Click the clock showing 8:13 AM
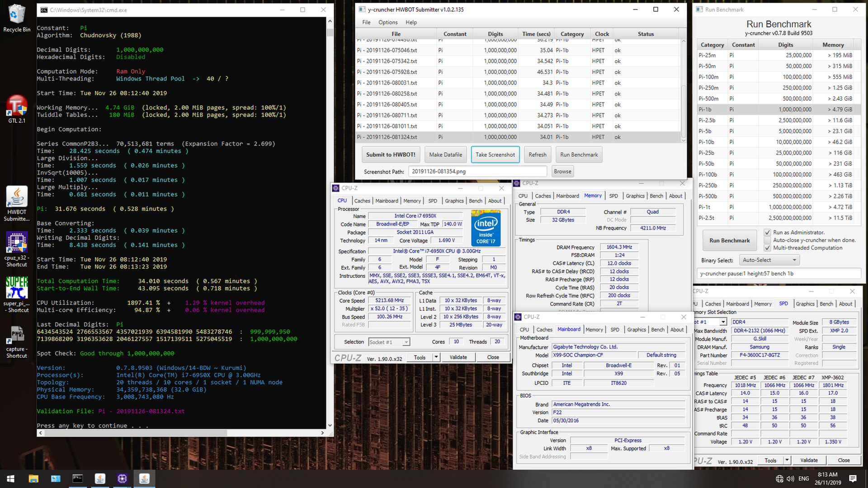The image size is (868, 488). pyautogui.click(x=827, y=474)
